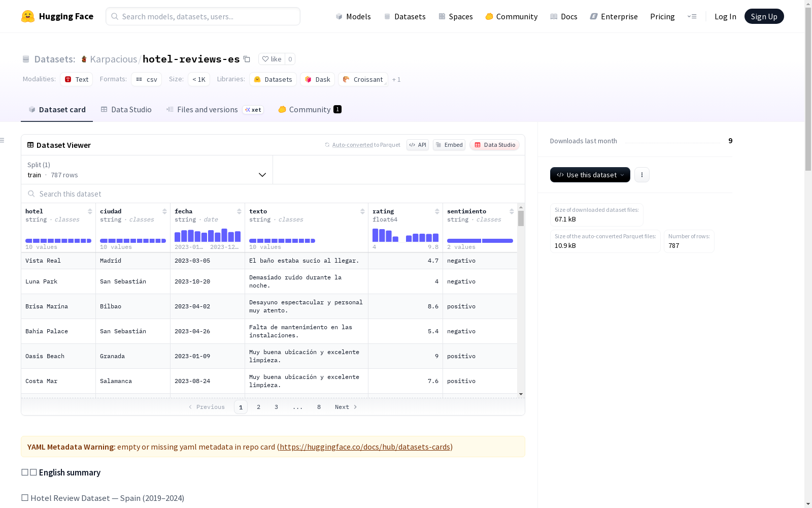
Task: Click the table scrollbar up arrow
Action: pos(521,207)
